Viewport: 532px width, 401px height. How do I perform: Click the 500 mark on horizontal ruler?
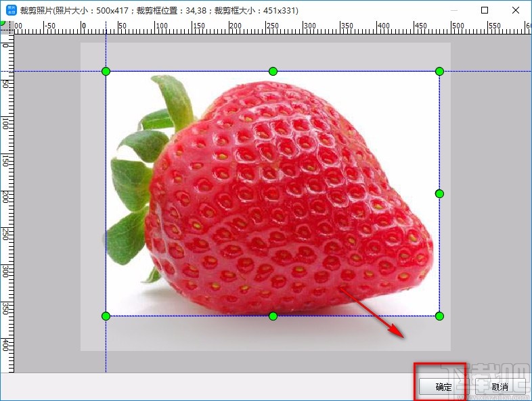pos(458,26)
